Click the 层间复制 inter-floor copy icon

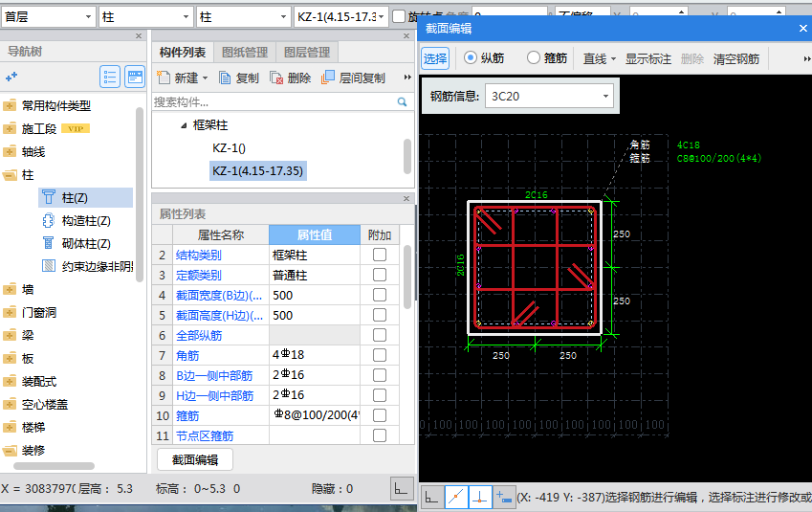[328, 78]
